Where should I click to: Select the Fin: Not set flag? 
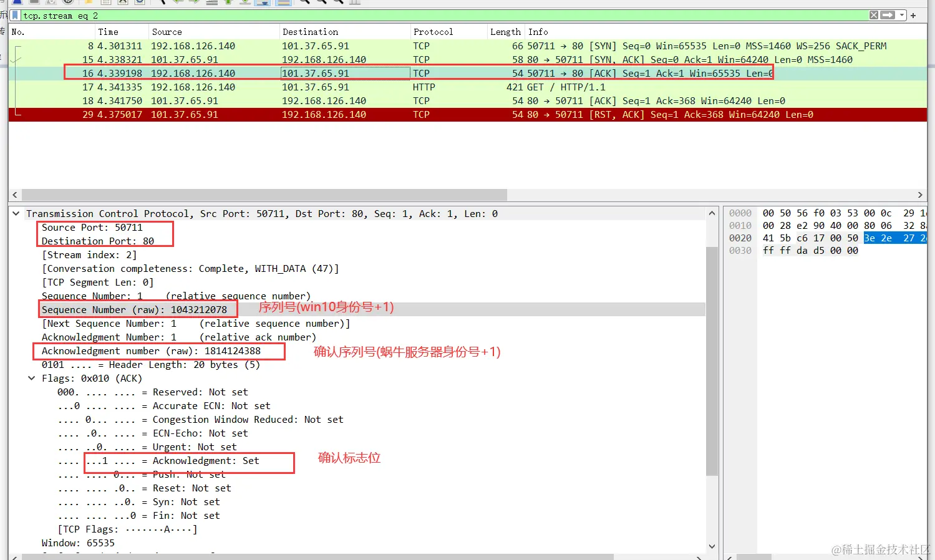coord(138,516)
